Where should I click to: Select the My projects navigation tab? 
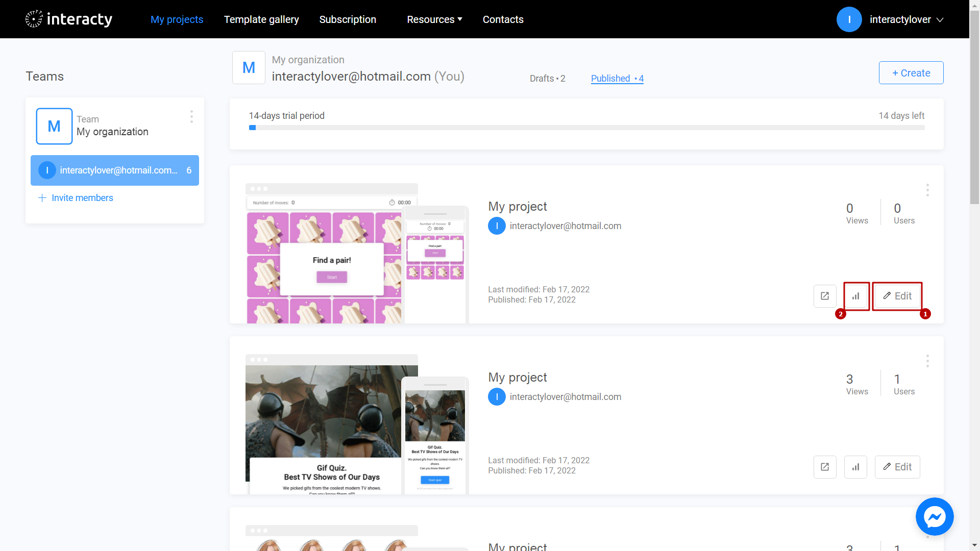pos(177,19)
